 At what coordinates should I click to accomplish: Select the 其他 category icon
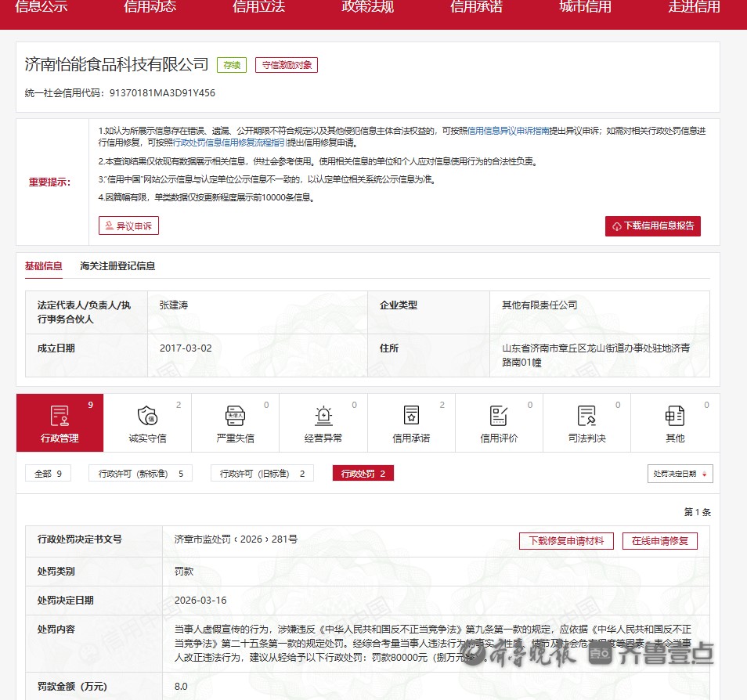tap(674, 416)
